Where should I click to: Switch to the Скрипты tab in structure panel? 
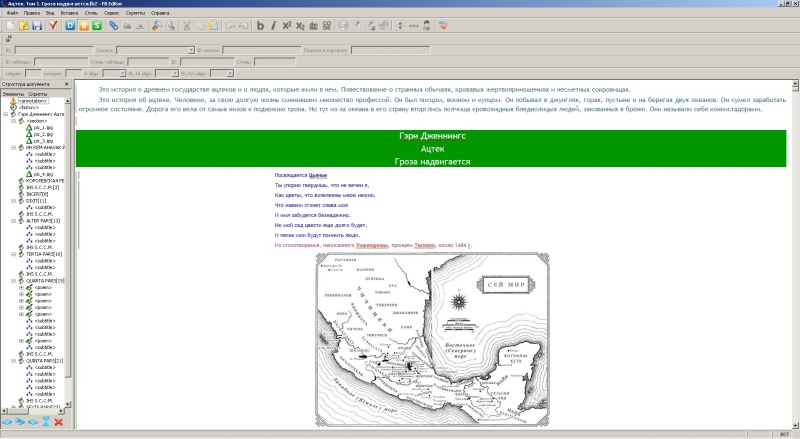point(38,94)
